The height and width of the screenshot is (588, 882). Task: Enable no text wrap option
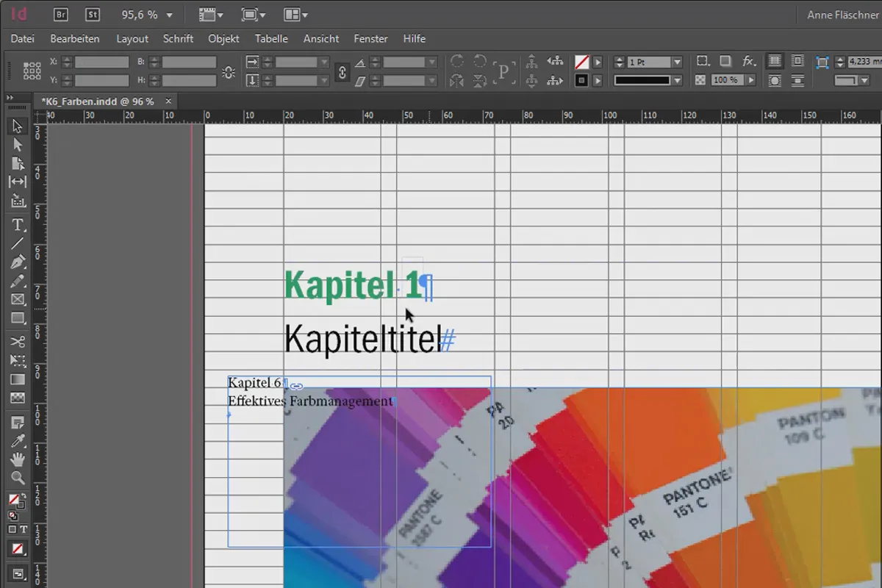click(x=775, y=62)
